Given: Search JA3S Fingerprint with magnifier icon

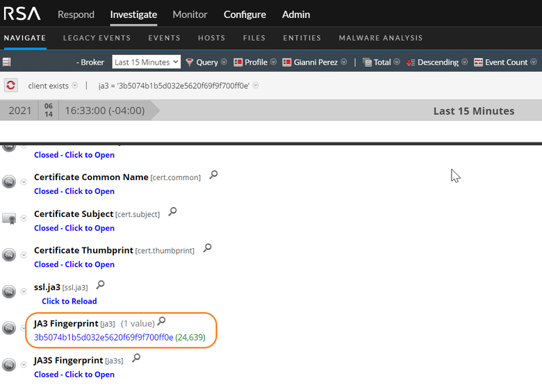Looking at the screenshot, I should pos(136,358).
